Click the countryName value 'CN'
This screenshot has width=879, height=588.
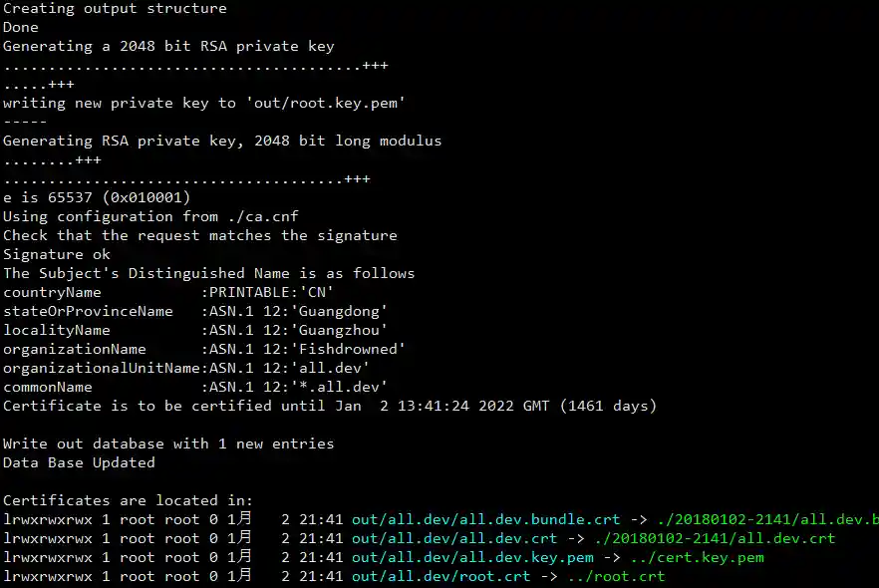(x=317, y=292)
